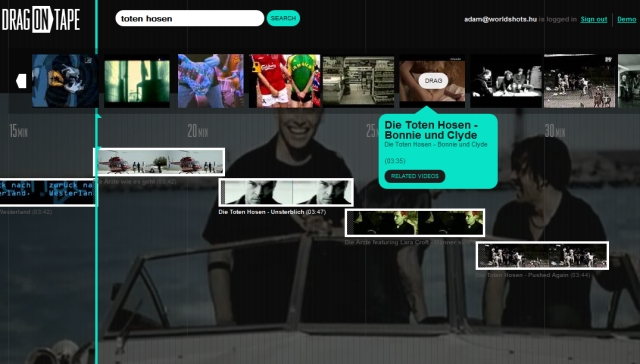
Task: Click the 20 MIN timeline mark
Action: point(198,131)
